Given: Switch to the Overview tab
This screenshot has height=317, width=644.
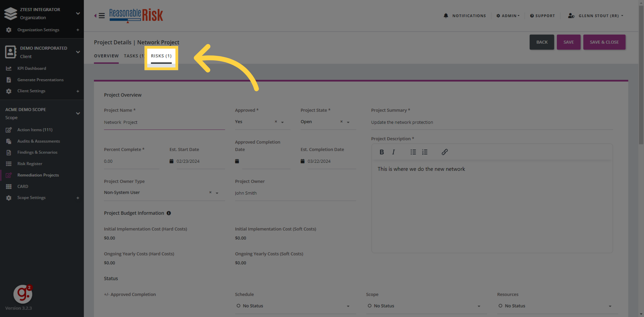Looking at the screenshot, I should (106, 56).
